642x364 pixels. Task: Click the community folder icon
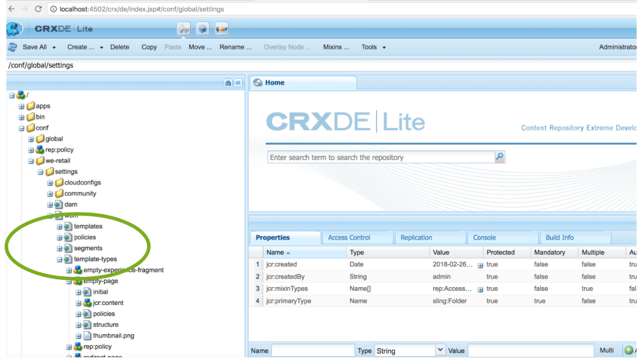pos(59,194)
